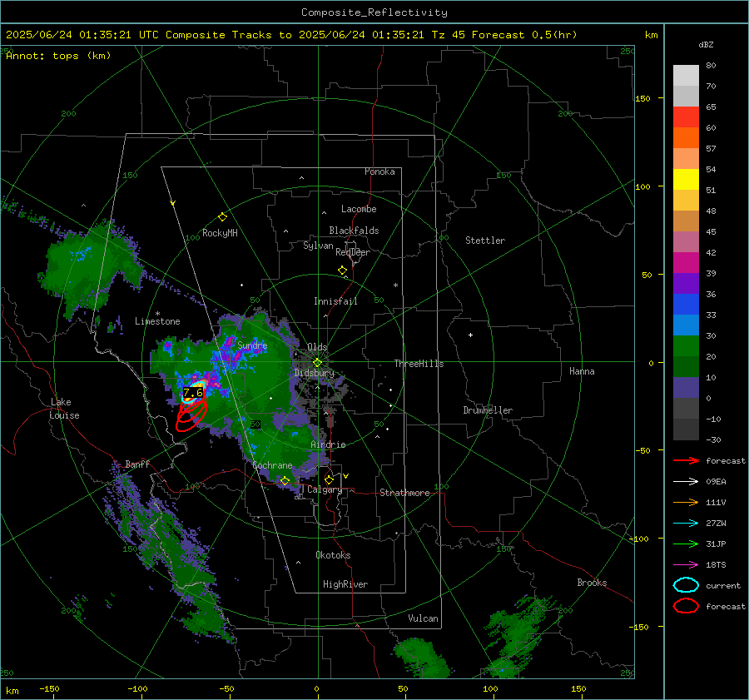Click the Ponoka city label
Screen dimensions: 749x700
(x=379, y=171)
